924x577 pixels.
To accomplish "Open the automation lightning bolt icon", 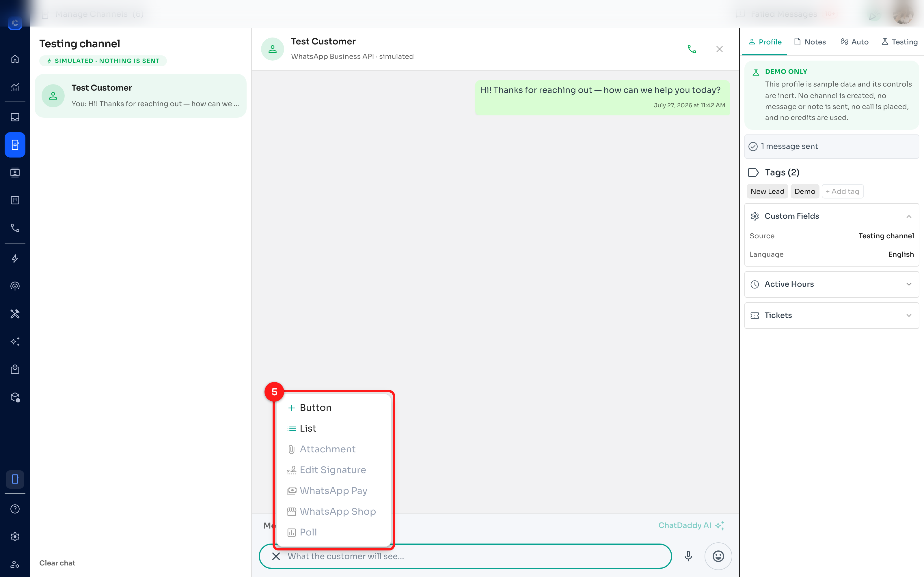I will click(x=15, y=259).
